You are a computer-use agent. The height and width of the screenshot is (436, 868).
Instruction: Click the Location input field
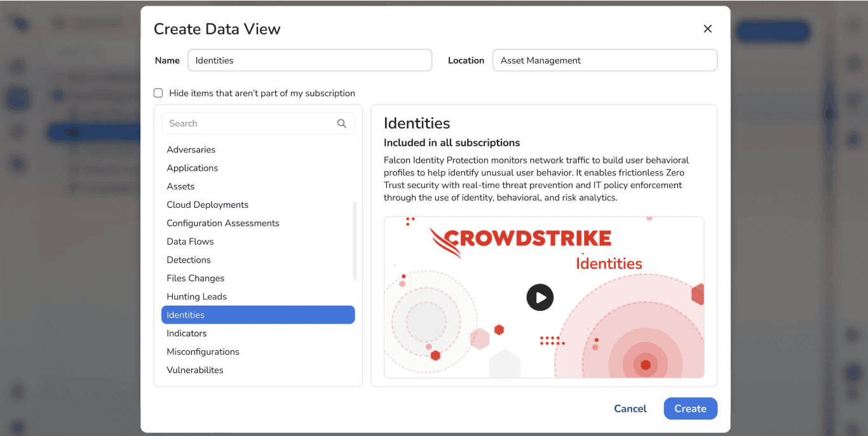click(x=605, y=60)
